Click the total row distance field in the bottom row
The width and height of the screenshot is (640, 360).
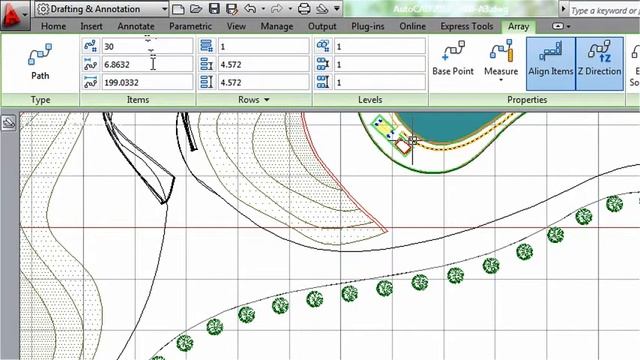point(263,82)
